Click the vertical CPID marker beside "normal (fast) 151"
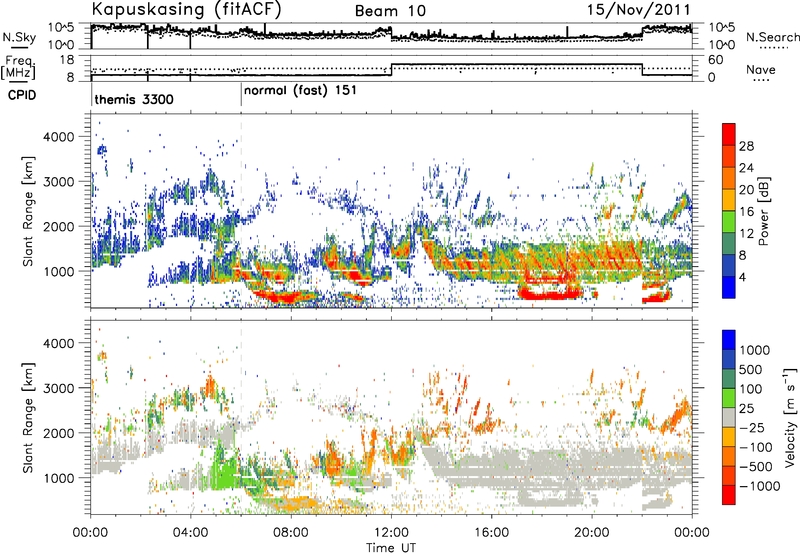This screenshot has width=800, height=554. click(x=241, y=94)
